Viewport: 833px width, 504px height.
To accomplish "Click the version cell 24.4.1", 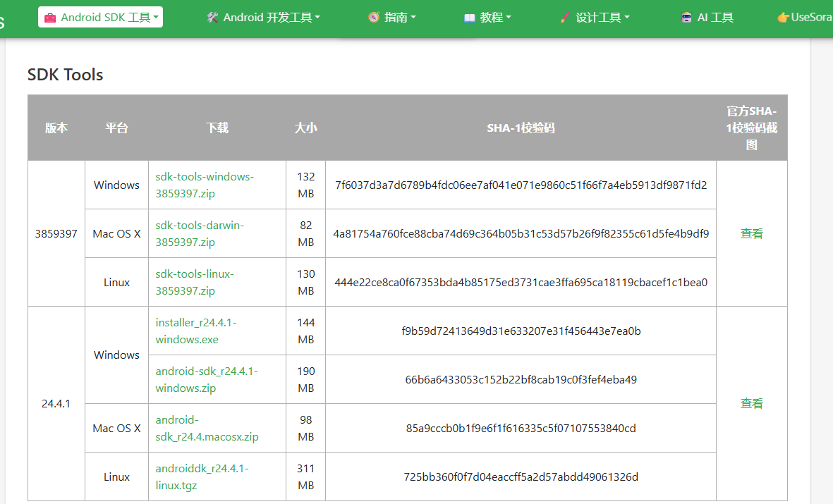I will [56, 404].
